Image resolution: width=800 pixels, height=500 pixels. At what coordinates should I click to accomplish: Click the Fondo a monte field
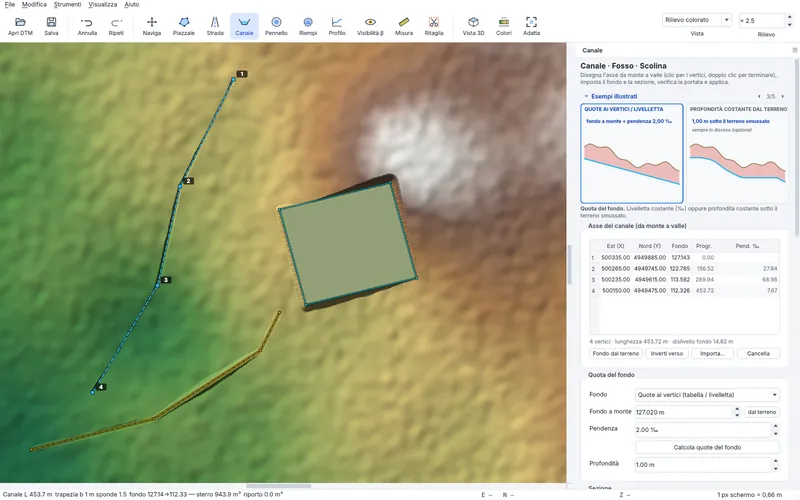pos(683,412)
